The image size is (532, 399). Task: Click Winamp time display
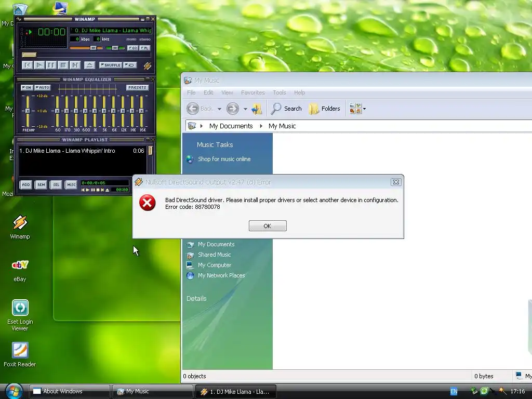click(51, 32)
